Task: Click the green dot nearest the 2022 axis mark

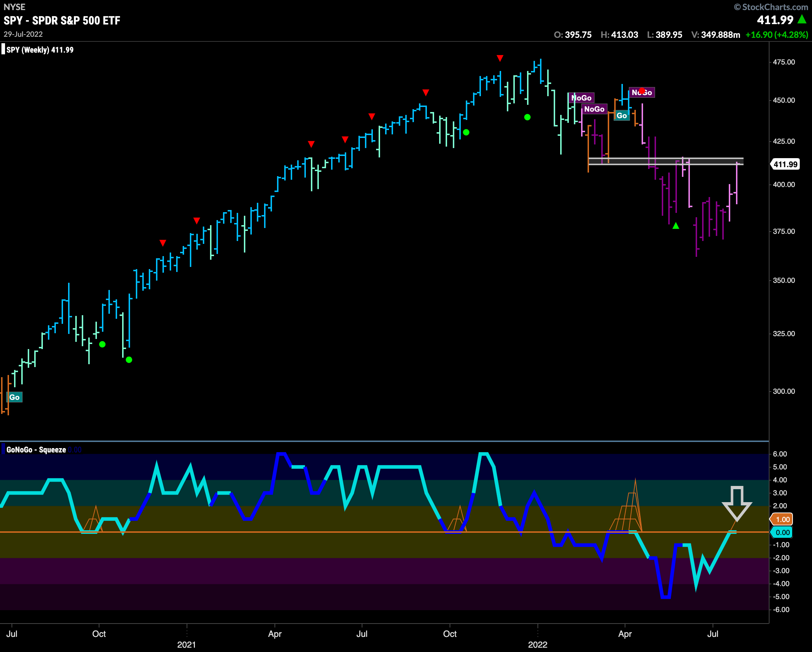Action: tap(527, 117)
